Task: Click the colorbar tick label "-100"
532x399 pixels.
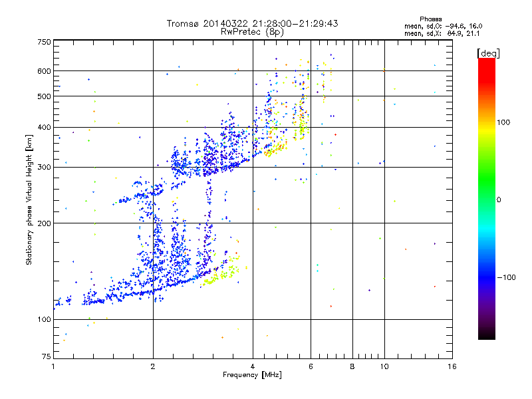Action: 506,277
